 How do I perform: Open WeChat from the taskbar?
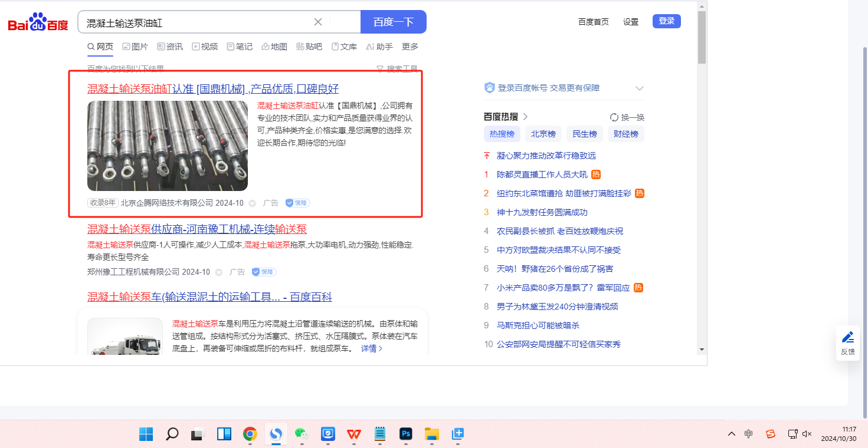click(x=302, y=434)
